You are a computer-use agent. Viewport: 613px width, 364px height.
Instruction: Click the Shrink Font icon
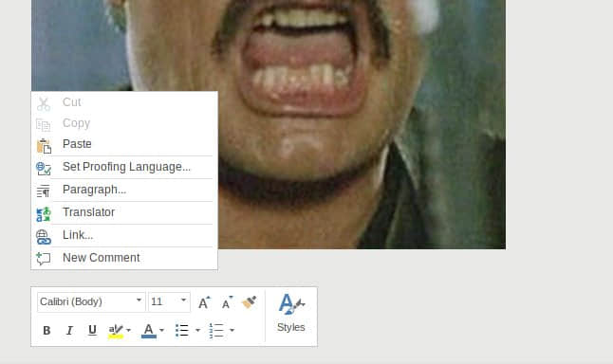(227, 302)
